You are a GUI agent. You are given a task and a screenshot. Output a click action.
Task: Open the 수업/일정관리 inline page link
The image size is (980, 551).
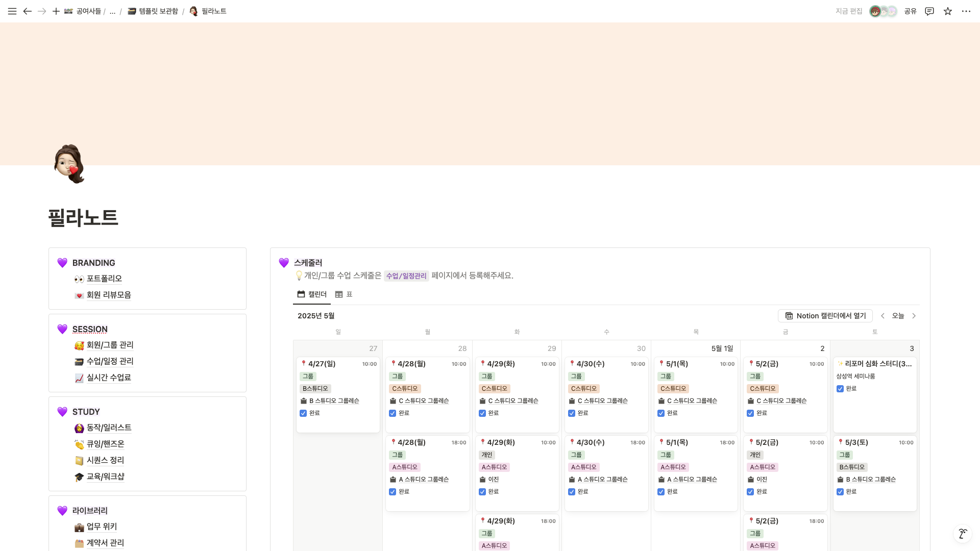click(406, 276)
